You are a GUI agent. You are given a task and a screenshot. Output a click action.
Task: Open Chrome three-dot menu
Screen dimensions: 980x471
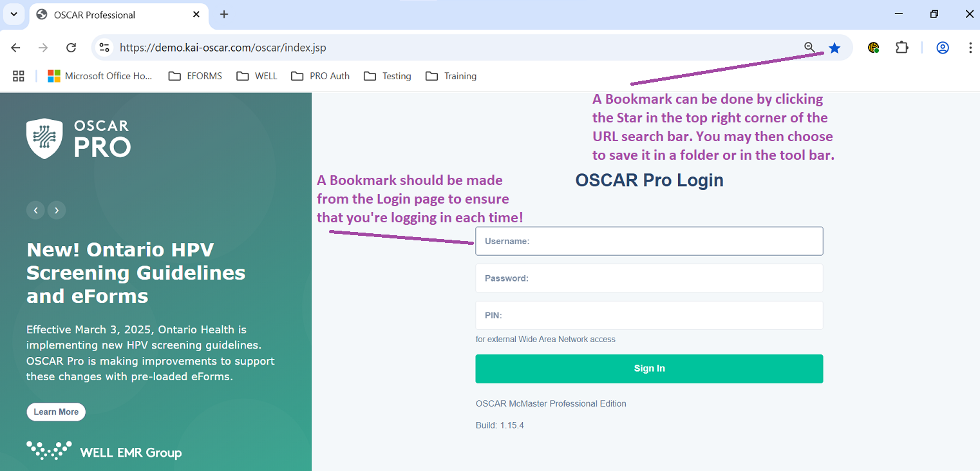click(x=970, y=48)
